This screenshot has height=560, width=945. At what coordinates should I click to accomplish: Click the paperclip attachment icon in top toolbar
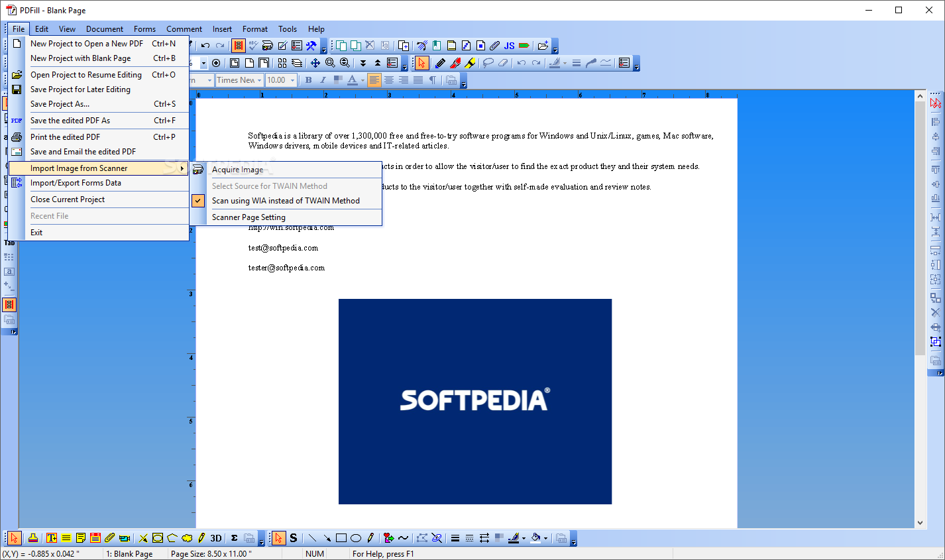(495, 46)
